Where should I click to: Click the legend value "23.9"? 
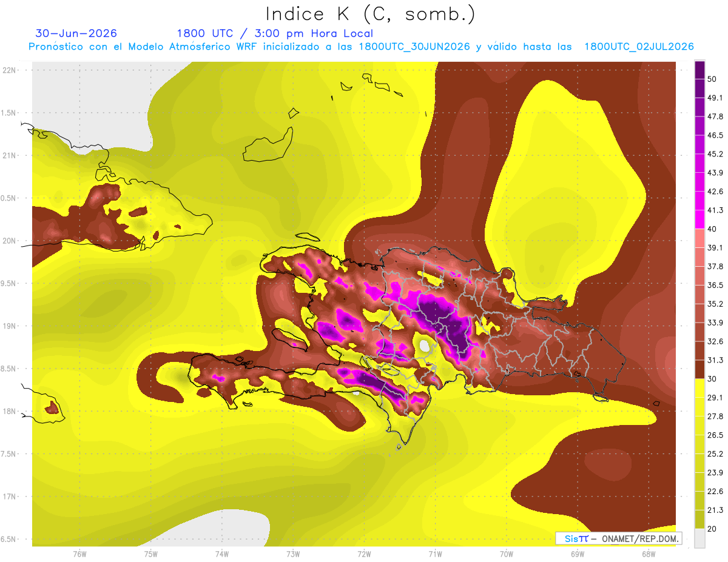click(715, 472)
